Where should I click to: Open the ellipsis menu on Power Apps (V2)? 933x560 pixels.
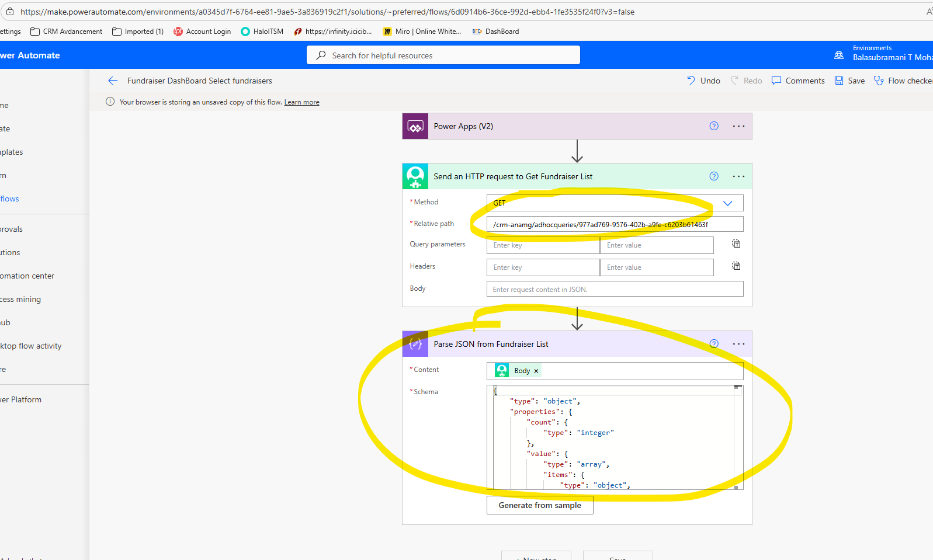click(x=738, y=126)
